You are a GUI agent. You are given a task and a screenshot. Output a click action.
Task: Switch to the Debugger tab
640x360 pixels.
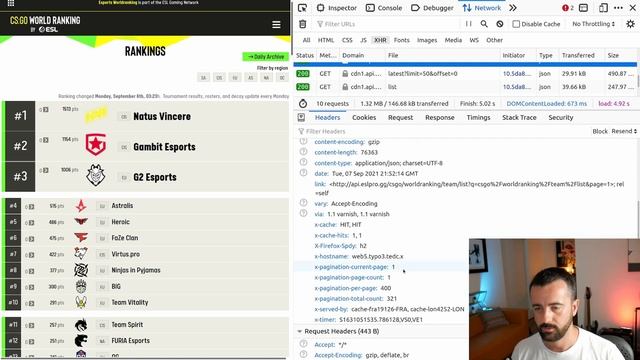click(432, 8)
